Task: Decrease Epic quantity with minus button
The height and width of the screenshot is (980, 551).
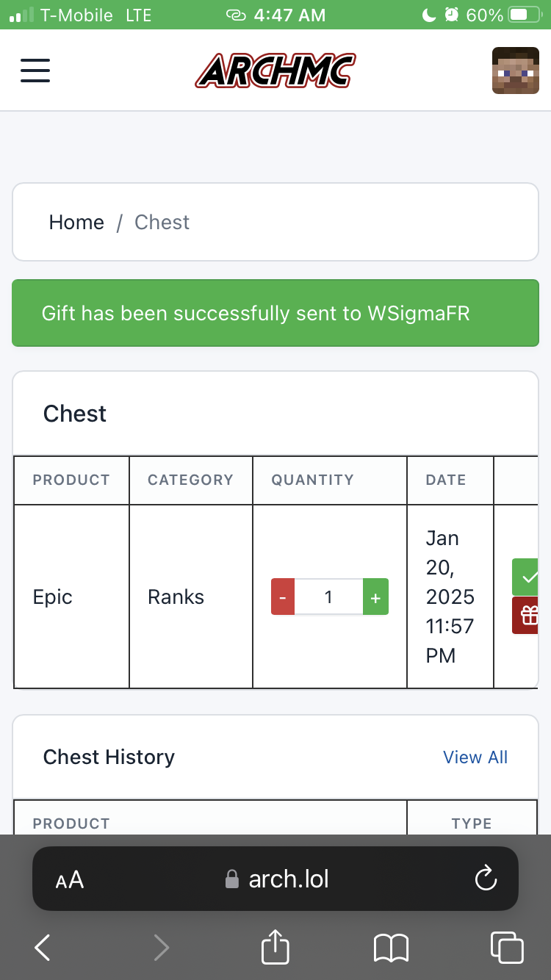Action: 283,597
